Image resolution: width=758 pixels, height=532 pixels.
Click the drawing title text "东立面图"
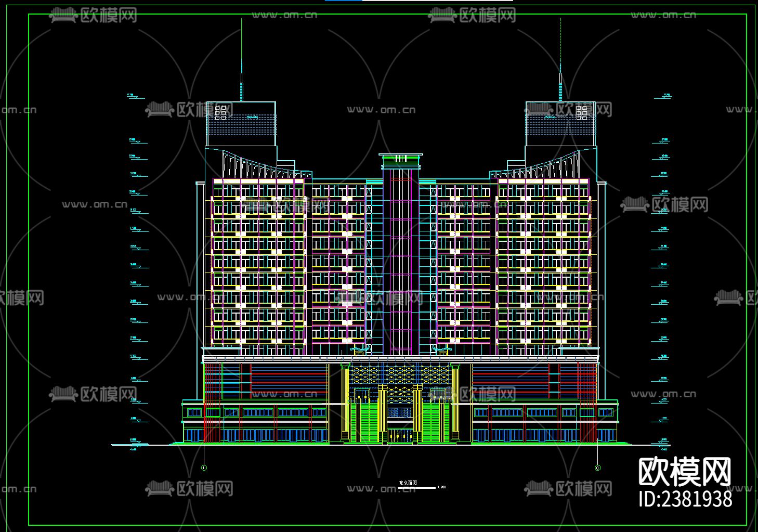pos(408,483)
